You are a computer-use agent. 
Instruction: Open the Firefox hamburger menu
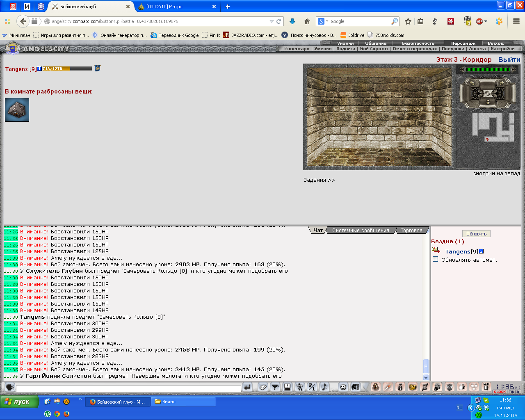(516, 21)
